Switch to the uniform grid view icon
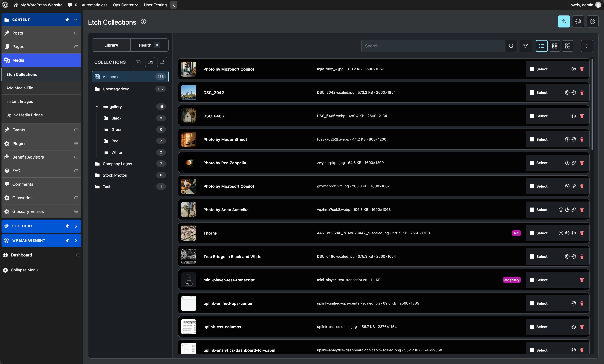 coord(554,46)
